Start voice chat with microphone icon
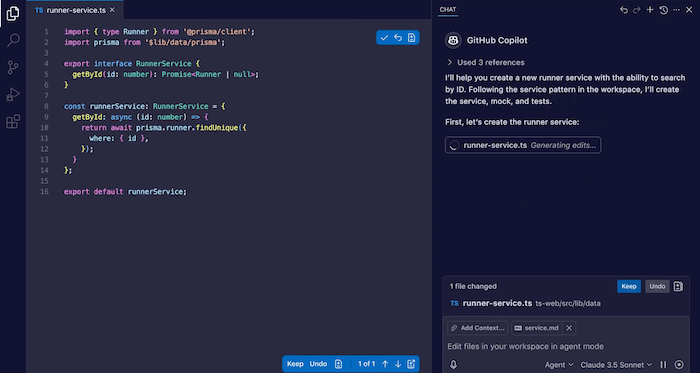 (454, 365)
